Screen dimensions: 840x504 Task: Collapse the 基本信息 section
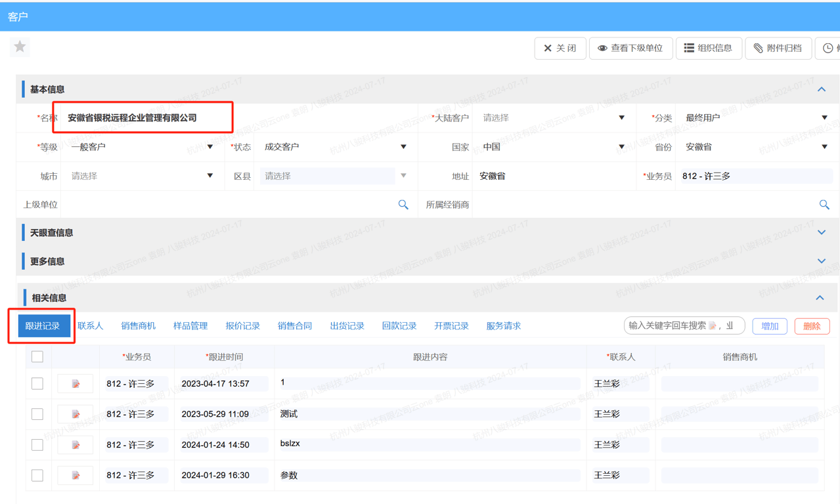(x=821, y=89)
